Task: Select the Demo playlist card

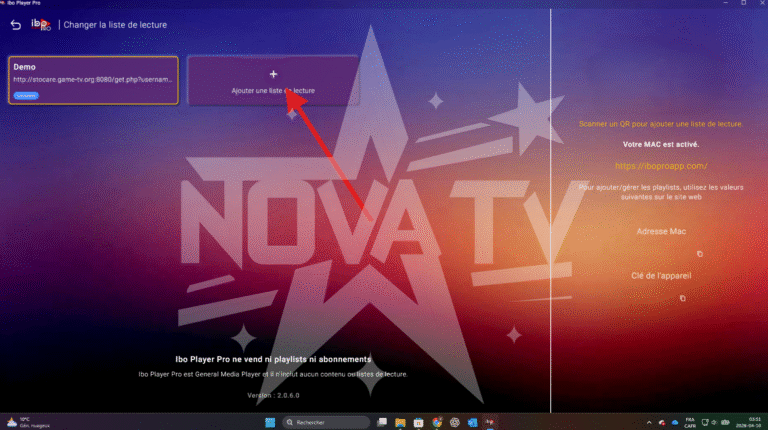Action: (94, 80)
